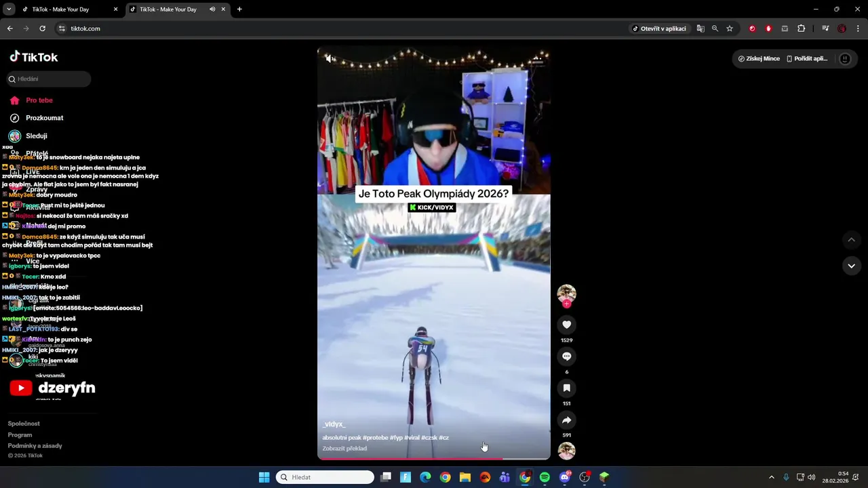The height and width of the screenshot is (488, 868).
Task: Open a new browser tab
Action: 239,9
